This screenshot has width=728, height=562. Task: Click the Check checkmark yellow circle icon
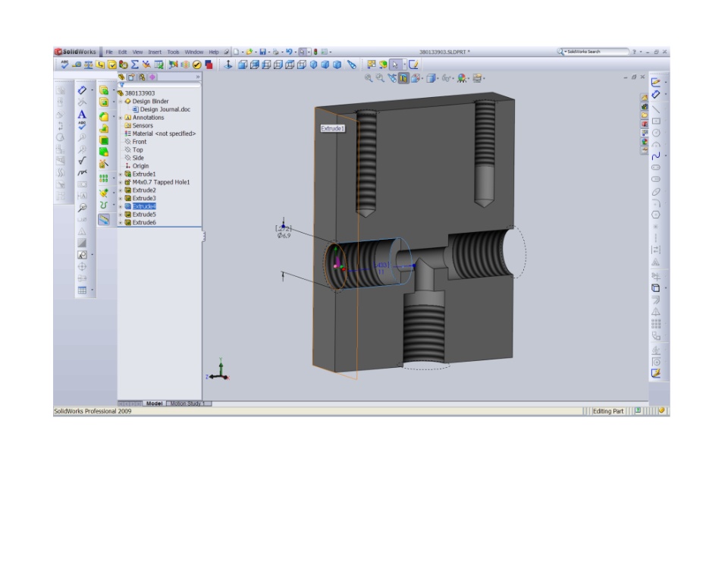197,64
